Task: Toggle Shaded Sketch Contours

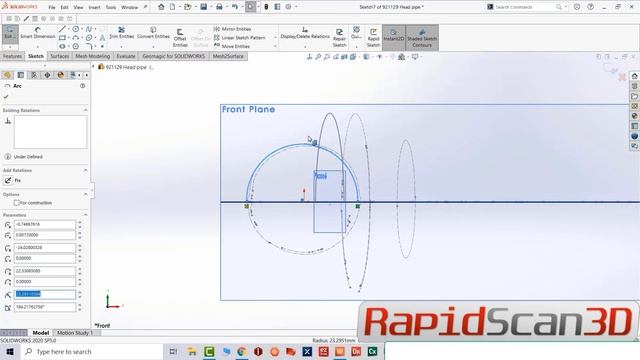Action: pyautogui.click(x=422, y=38)
